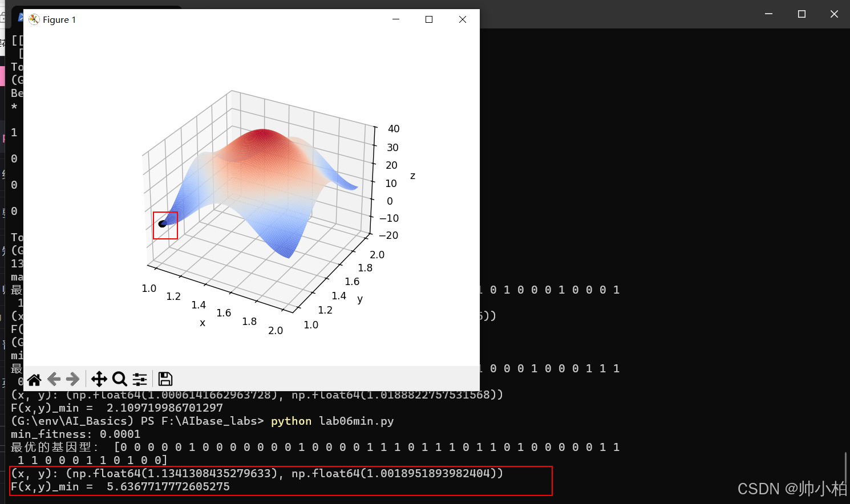Minimize the Figure 1 window
The width and height of the screenshot is (850, 504).
[396, 19]
